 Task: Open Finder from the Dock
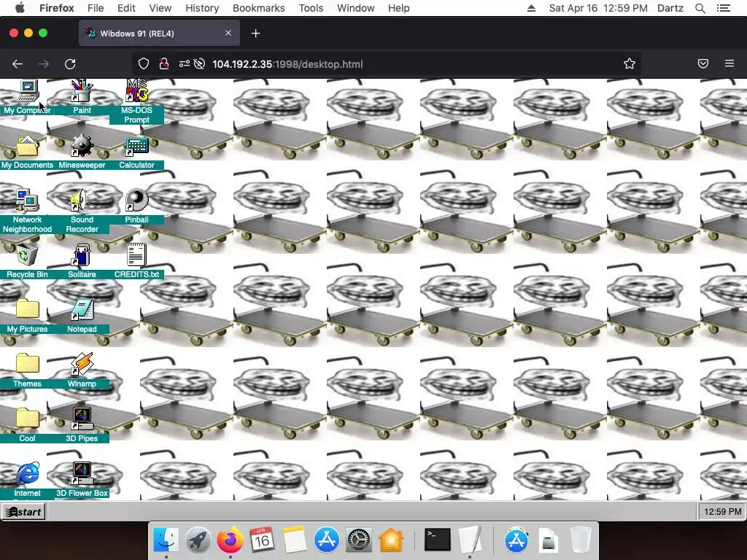(x=166, y=540)
